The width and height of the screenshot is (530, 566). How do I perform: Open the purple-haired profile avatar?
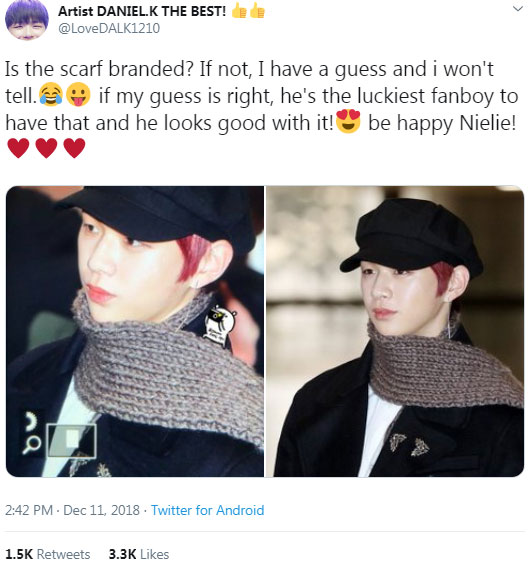point(26,20)
